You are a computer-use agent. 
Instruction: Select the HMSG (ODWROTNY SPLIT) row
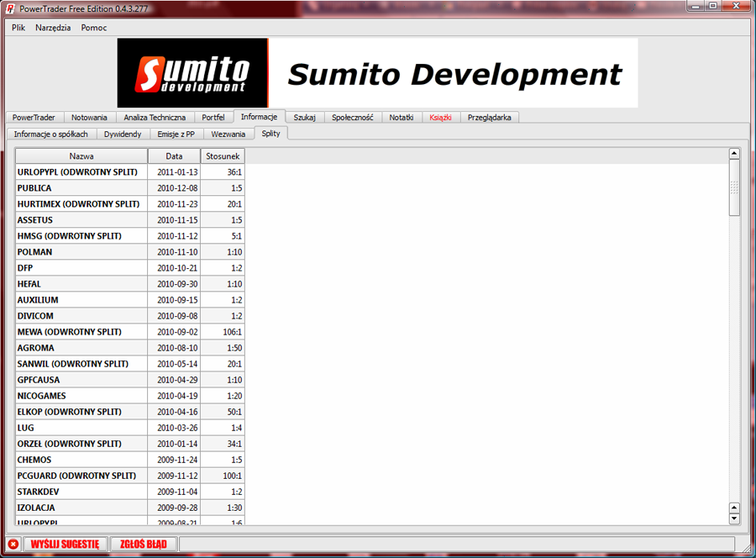130,236
